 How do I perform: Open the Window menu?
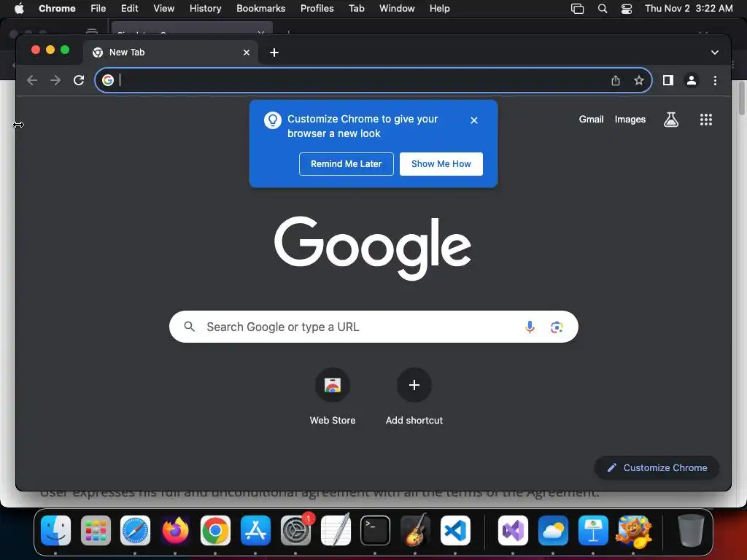397,8
